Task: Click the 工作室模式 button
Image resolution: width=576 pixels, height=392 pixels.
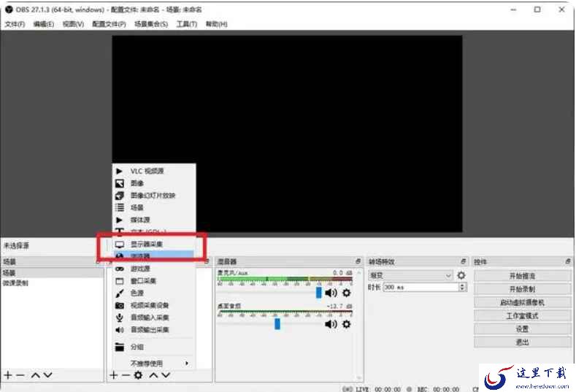Action: [x=522, y=315]
